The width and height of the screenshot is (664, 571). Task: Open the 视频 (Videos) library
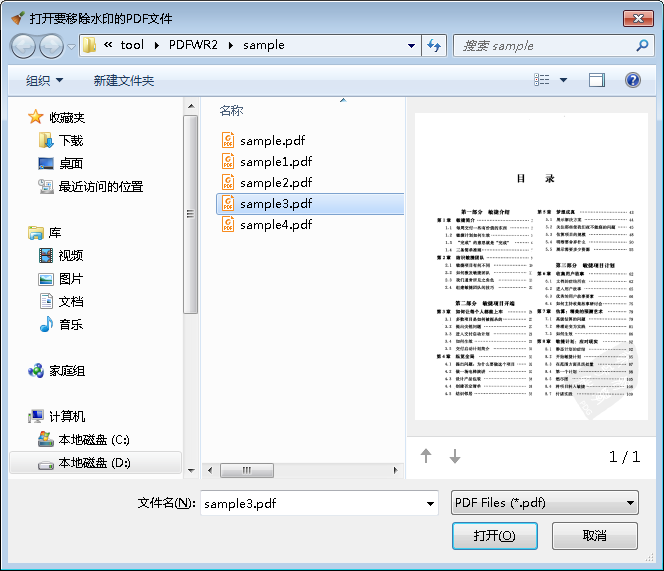[71, 255]
